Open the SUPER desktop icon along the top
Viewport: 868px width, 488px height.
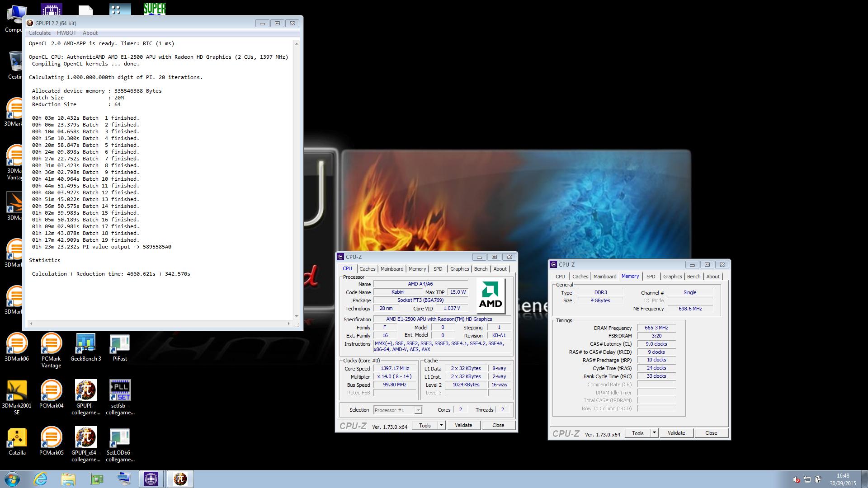(154, 8)
